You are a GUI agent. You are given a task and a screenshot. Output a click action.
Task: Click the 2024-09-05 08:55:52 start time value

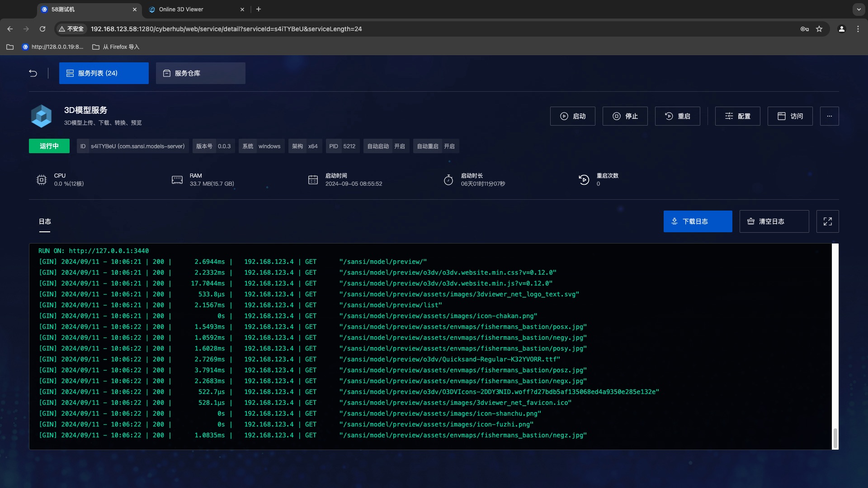(354, 184)
